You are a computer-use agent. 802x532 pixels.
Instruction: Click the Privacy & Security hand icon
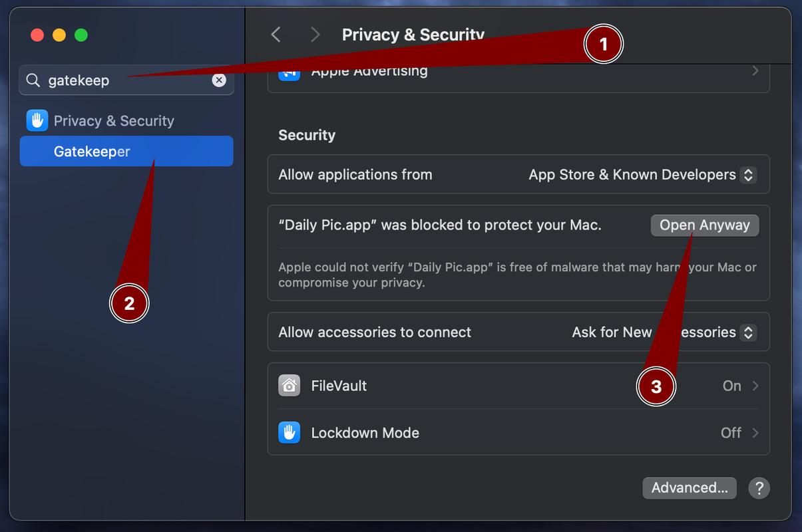pyautogui.click(x=37, y=120)
